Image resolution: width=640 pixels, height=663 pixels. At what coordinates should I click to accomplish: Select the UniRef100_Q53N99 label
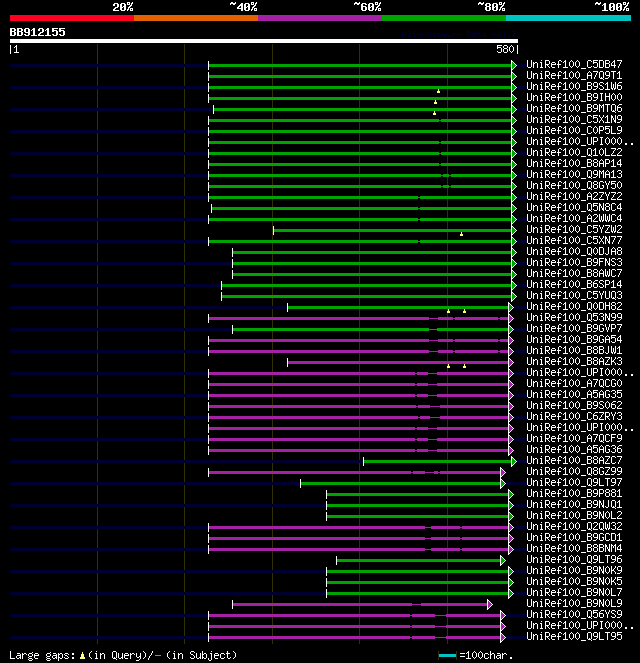pyautogui.click(x=574, y=317)
